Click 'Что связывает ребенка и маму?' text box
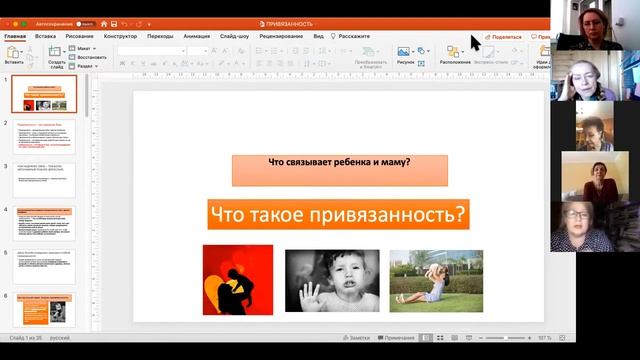Image resolution: width=640 pixels, height=360 pixels. coord(340,170)
